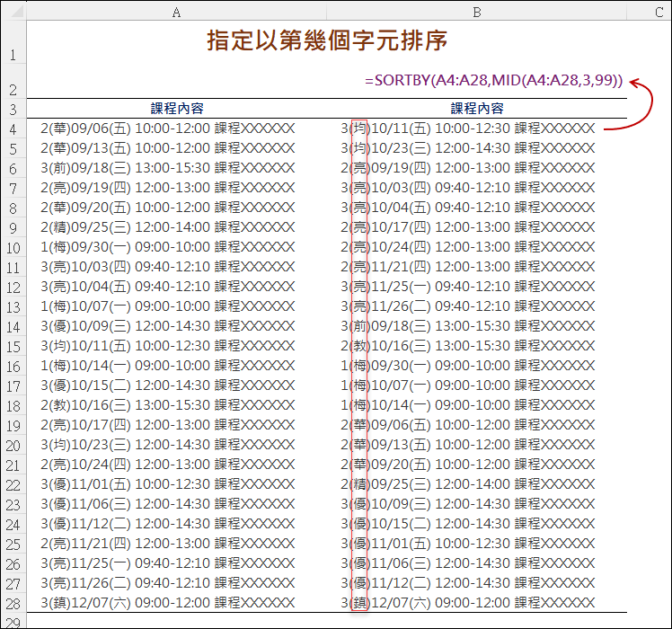Select row 2 header
Image resolution: width=672 pixels, height=629 pixels.
coord(13,83)
